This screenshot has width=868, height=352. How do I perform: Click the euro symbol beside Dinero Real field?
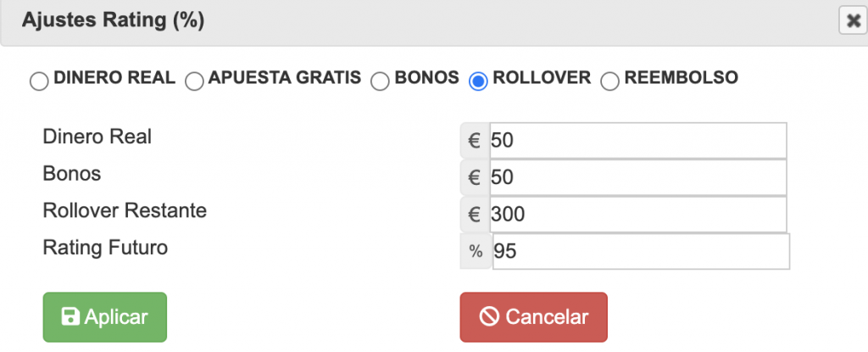point(475,141)
